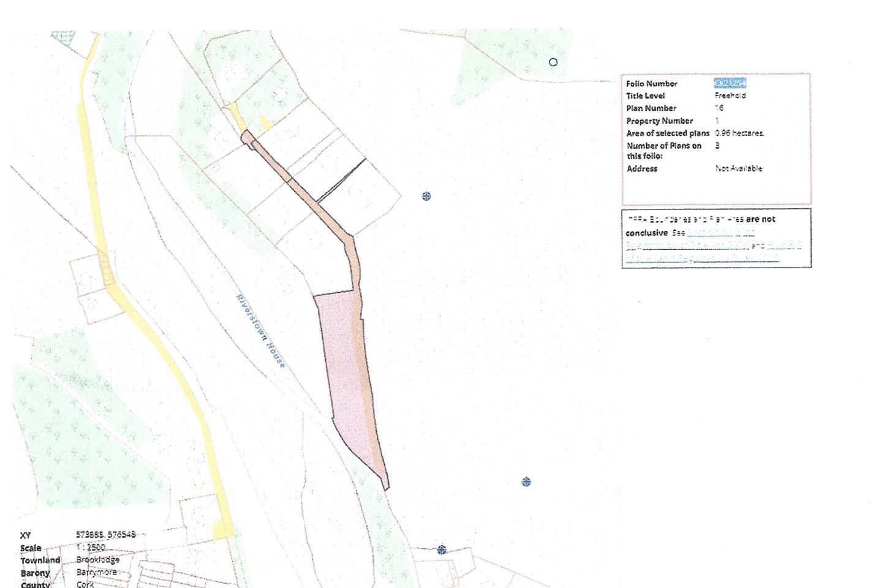This screenshot has height=588, width=882.
Task: Click the crosshair marker right of the subdivided plots
Action: pos(426,196)
